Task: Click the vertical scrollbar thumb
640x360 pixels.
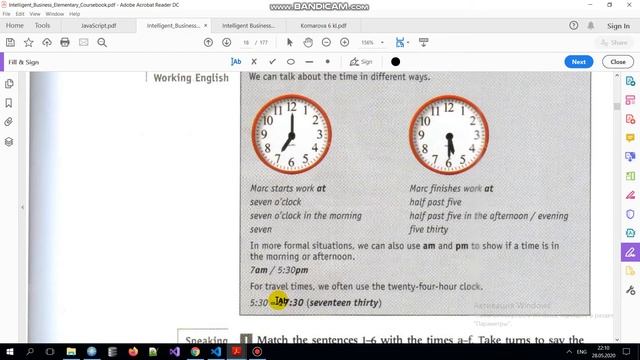Action: [617, 106]
